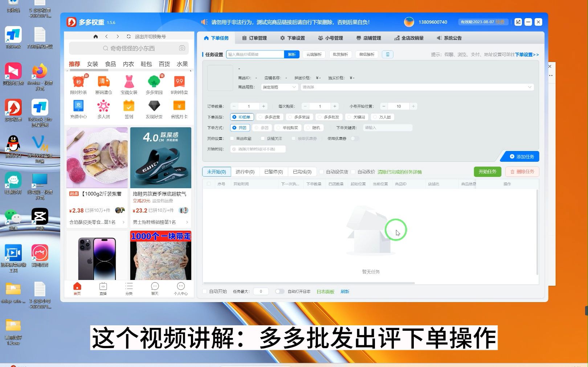Click the pop-out window icon in title bar
This screenshot has width=588, height=367.
point(518,22)
